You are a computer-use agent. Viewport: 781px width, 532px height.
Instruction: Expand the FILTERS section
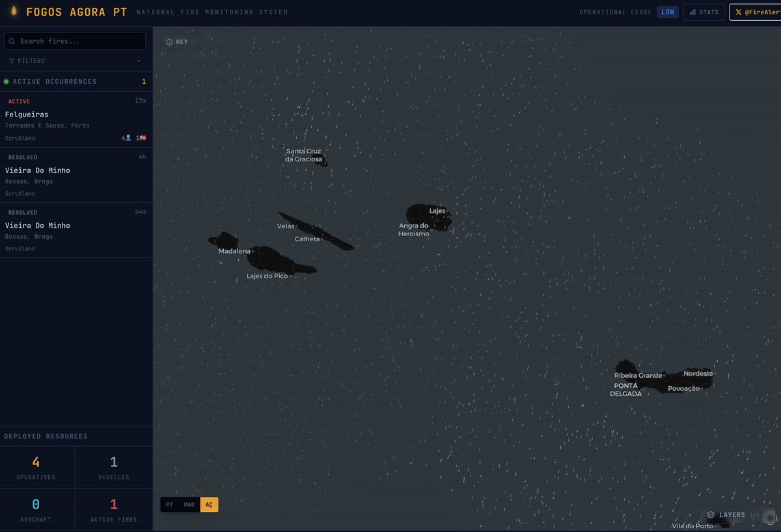pos(75,61)
